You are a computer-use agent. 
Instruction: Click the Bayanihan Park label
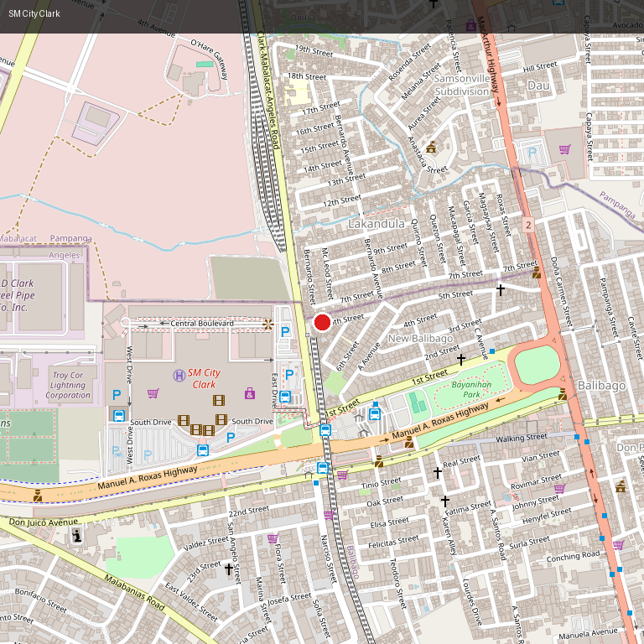[x=471, y=389]
